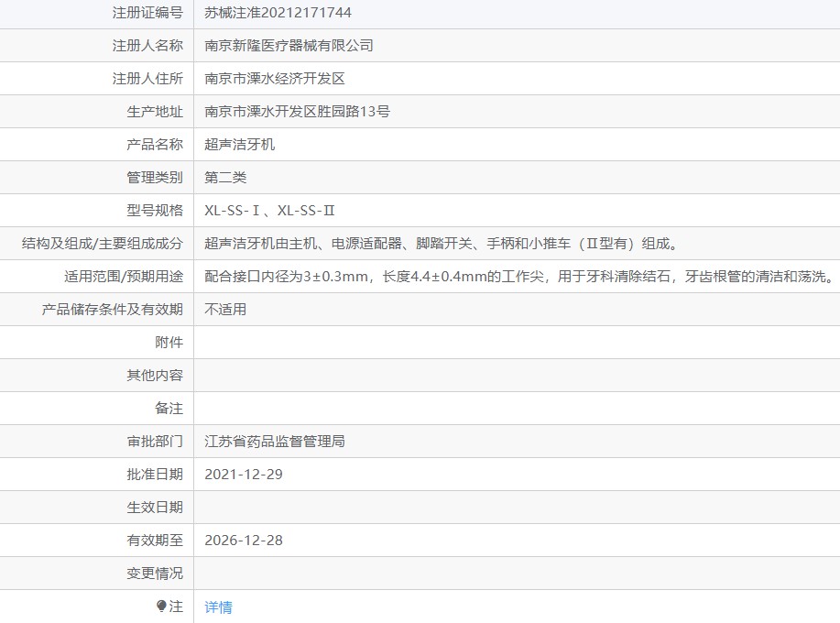
Task: Click the 审批部门 label
Action: click(x=155, y=442)
